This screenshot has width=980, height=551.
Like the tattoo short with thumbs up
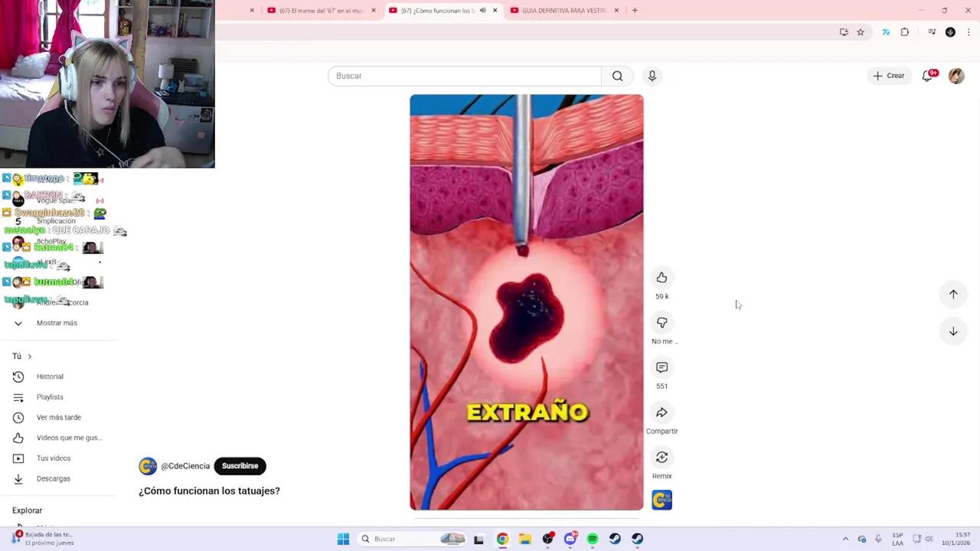661,278
